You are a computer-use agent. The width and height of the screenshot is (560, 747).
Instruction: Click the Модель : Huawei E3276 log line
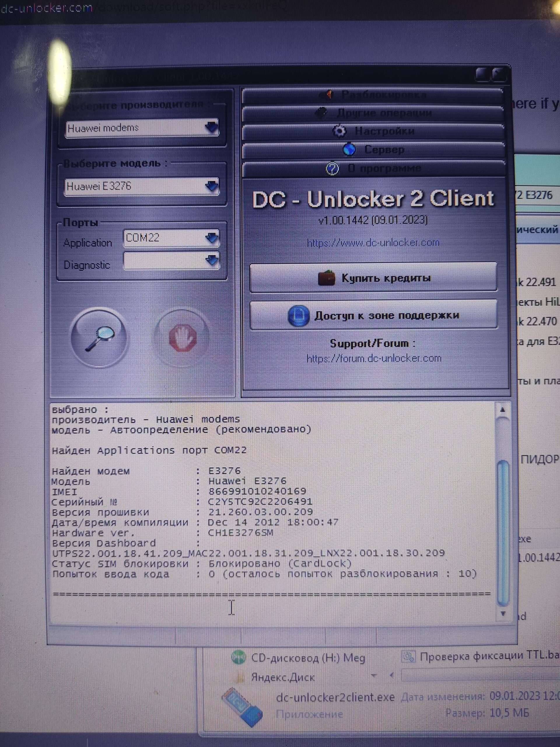tap(169, 481)
